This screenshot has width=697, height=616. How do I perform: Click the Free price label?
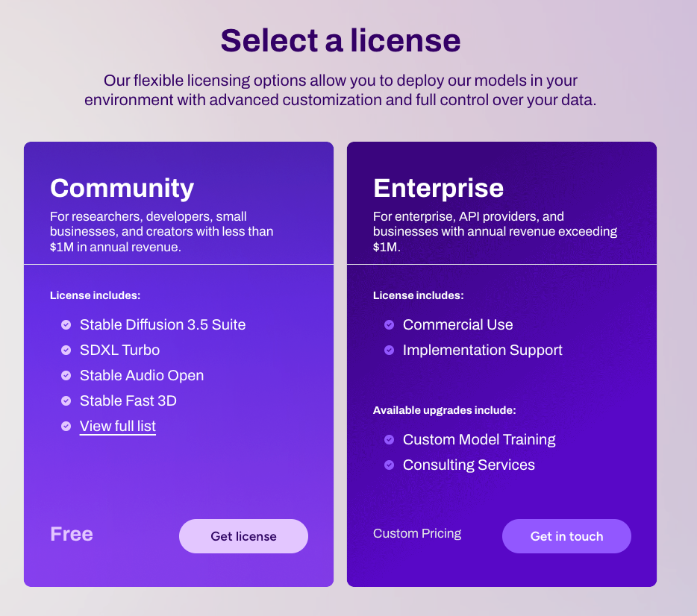tap(72, 534)
